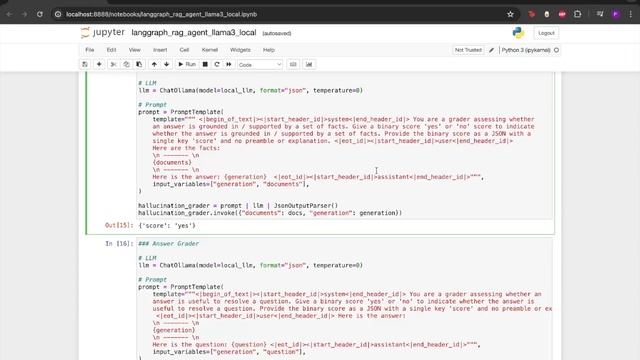Click the kernel idle circle indicator
The height and width of the screenshot is (360, 640).
pyautogui.click(x=556, y=50)
